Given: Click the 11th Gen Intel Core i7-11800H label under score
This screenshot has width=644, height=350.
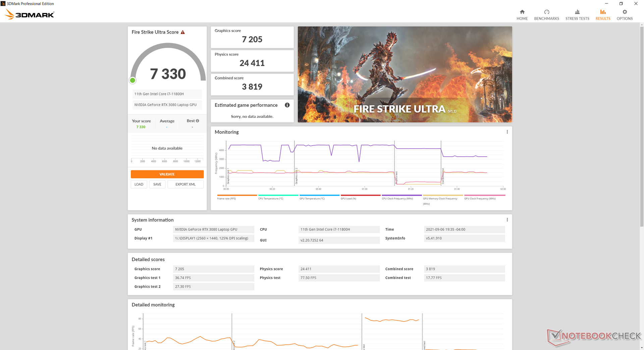Looking at the screenshot, I should tap(167, 94).
